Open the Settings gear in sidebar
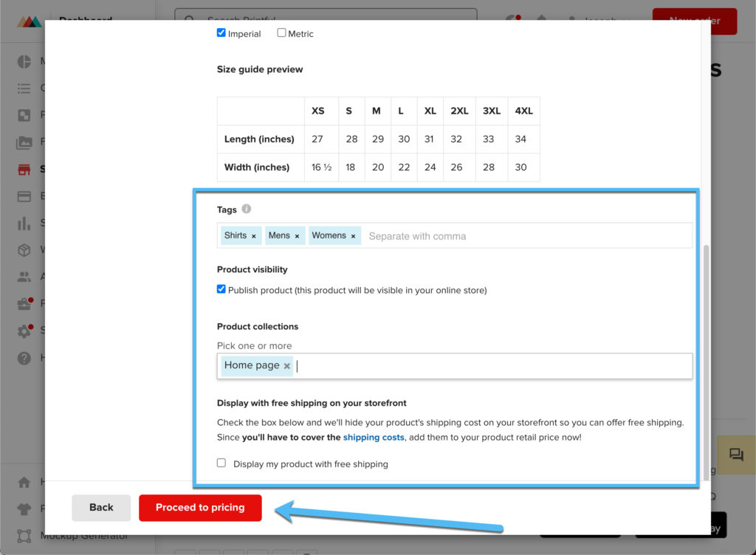The image size is (756, 555). coord(24,331)
